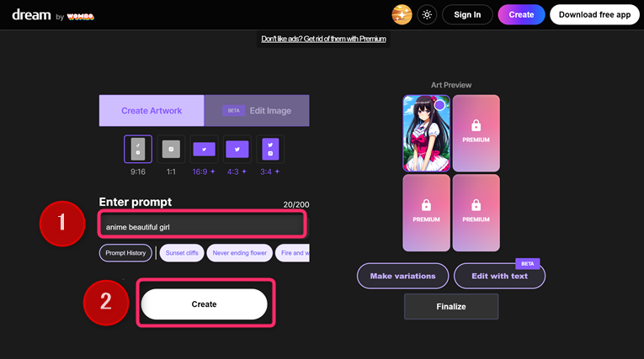Choose the 4:3 premium aspect ratio
Screen dimensions: 644x359
237,149
